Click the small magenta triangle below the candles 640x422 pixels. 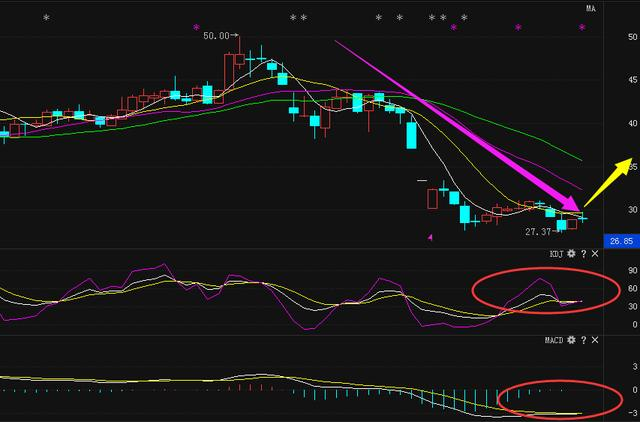click(x=430, y=237)
